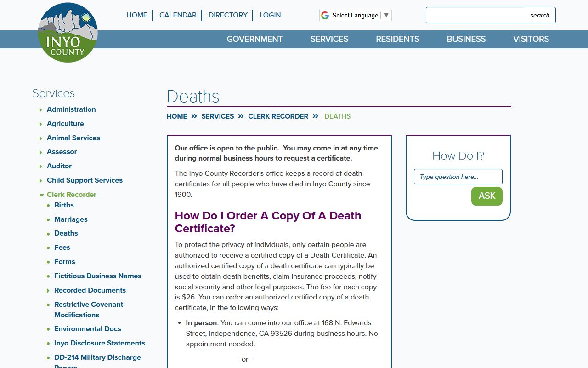Expand the Animal Services arrow
This screenshot has width=588, height=368.
[x=41, y=138]
